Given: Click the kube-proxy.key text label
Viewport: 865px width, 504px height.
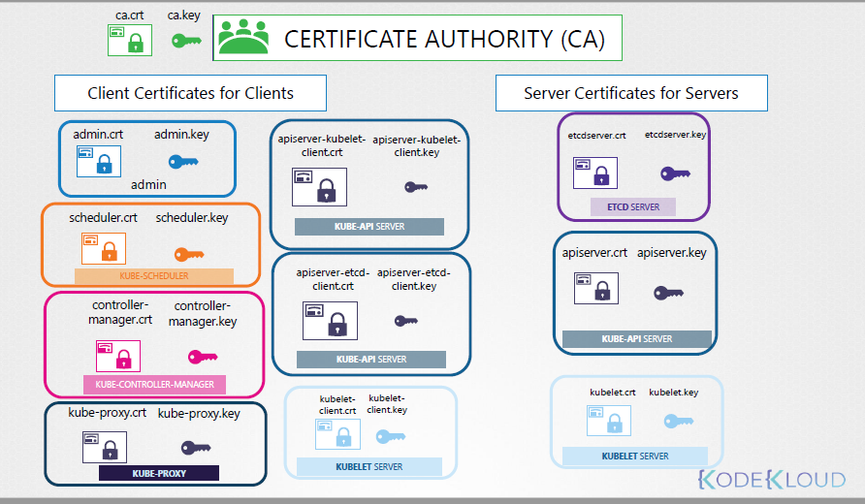Looking at the screenshot, I should 199,414.
